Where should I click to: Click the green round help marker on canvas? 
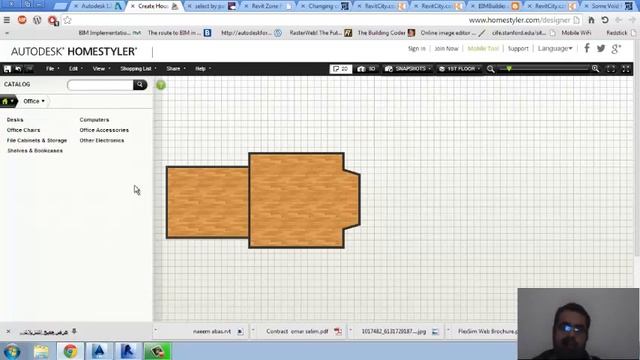[x=161, y=85]
